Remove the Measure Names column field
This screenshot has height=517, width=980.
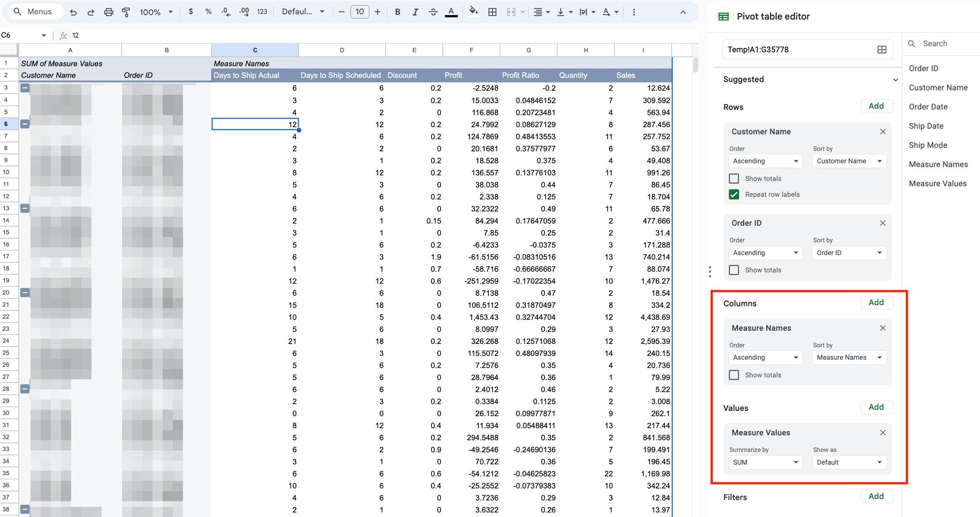coord(883,328)
